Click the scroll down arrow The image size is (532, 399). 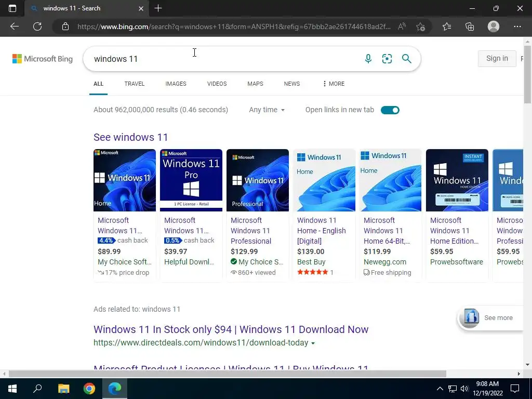527,365
